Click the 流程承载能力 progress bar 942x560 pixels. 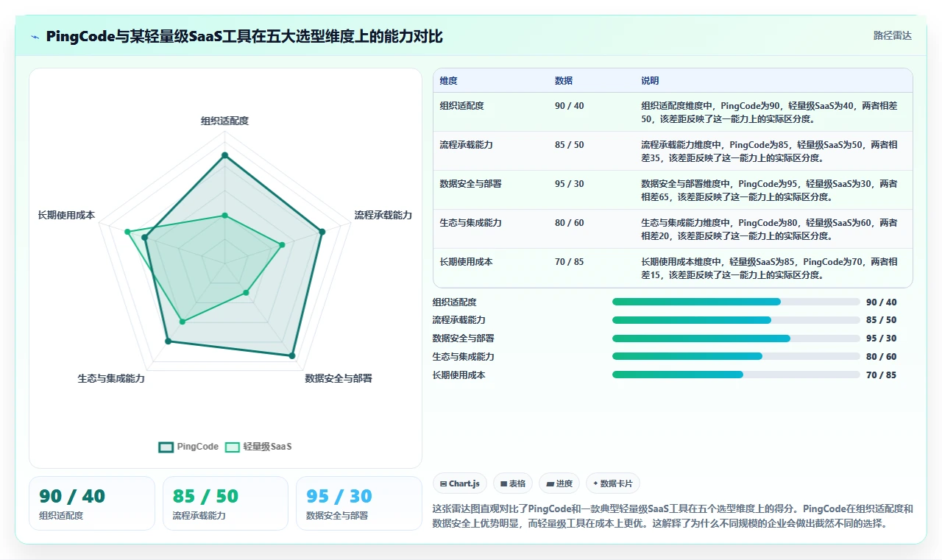pos(736,320)
